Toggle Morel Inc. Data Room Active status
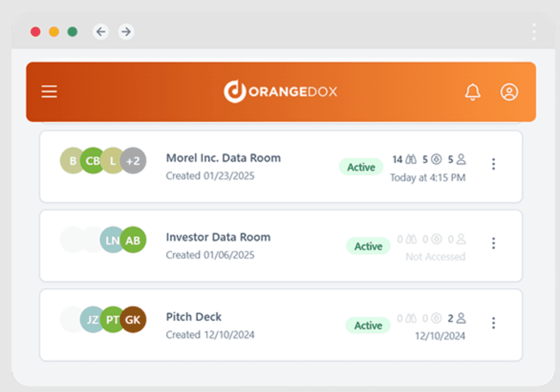The width and height of the screenshot is (560, 392). click(361, 167)
